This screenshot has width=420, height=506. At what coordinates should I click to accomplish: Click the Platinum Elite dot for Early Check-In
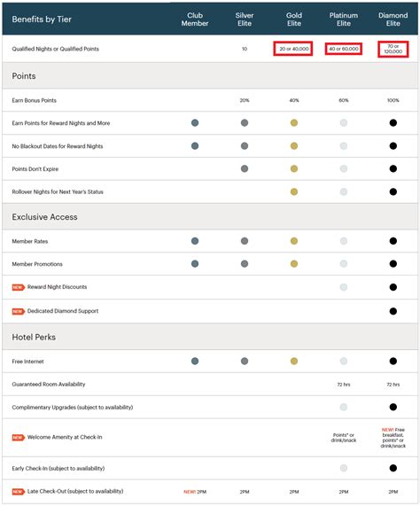tap(344, 468)
